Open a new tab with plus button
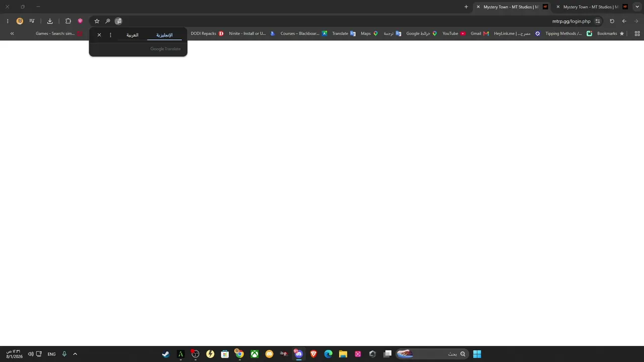 [466, 7]
